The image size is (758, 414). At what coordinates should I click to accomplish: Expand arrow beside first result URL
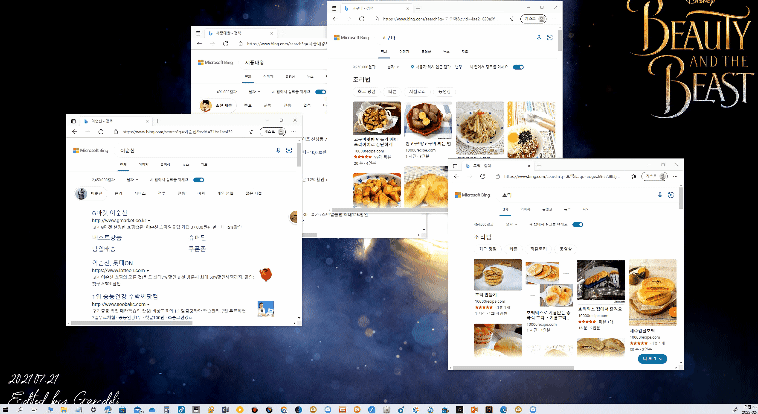pyautogui.click(x=148, y=221)
